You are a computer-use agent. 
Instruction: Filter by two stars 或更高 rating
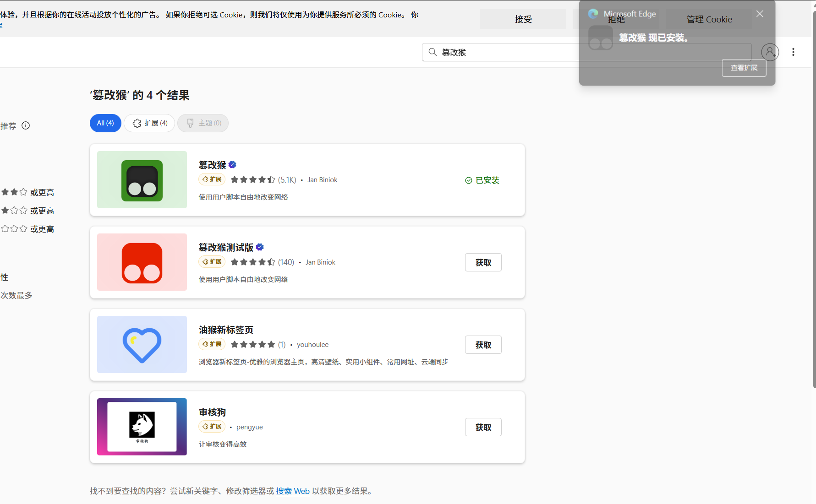27,192
